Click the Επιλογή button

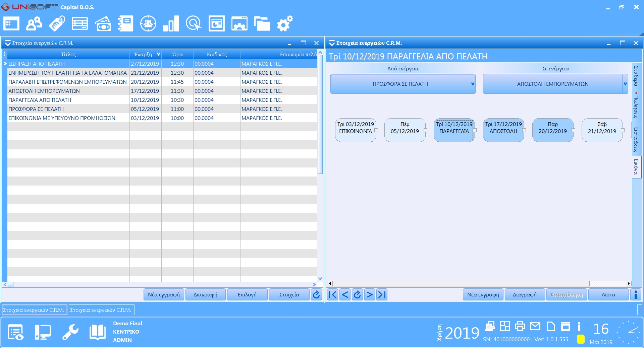coord(247,294)
